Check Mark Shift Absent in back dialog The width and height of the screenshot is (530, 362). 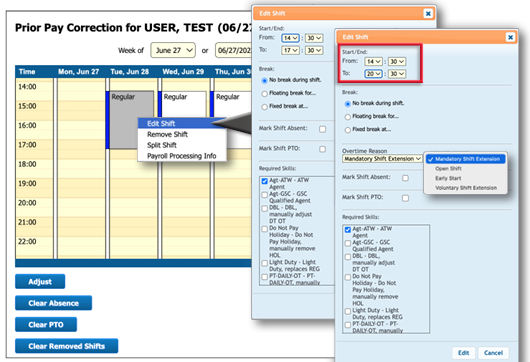point(323,129)
